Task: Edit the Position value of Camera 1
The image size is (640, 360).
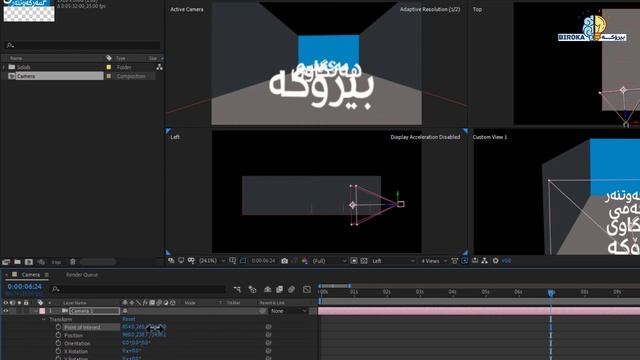Action: (144, 335)
